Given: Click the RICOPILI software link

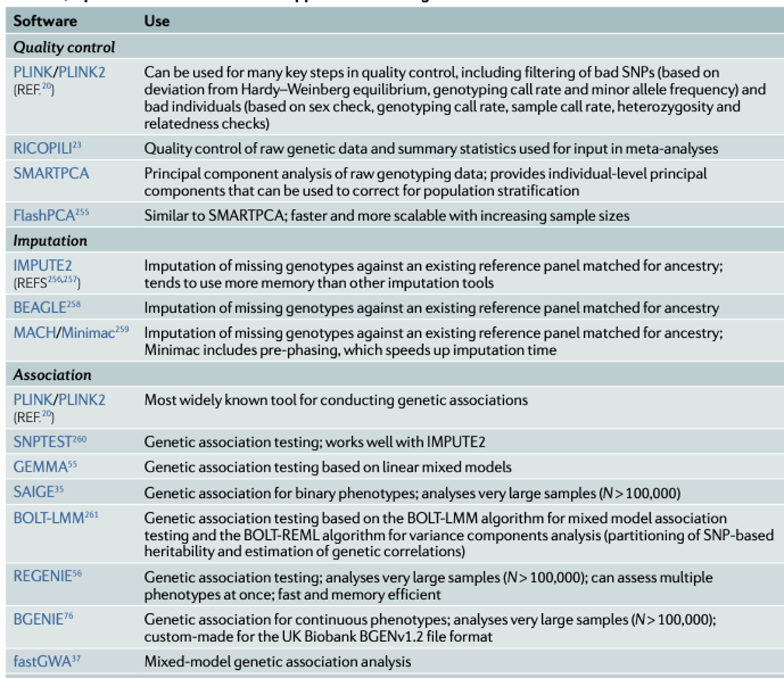Looking at the screenshot, I should pos(43,148).
